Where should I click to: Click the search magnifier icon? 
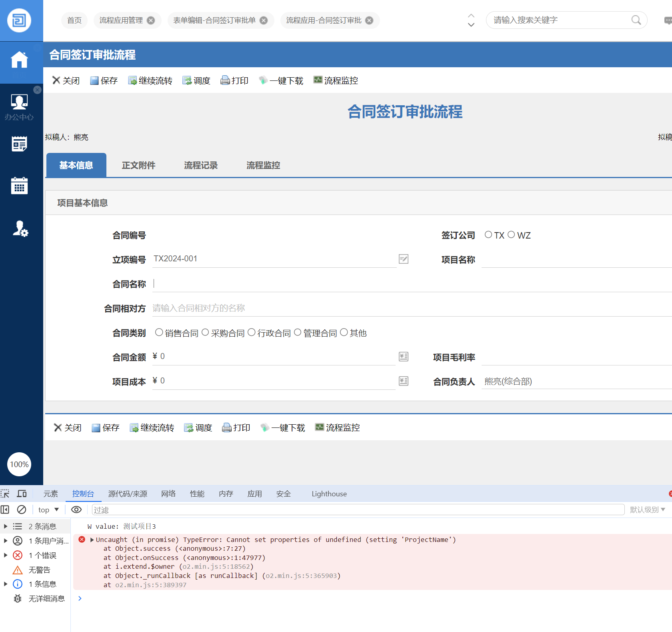636,20
